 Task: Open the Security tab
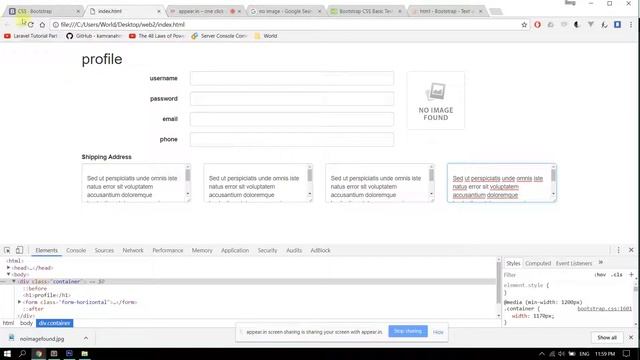pos(267,250)
